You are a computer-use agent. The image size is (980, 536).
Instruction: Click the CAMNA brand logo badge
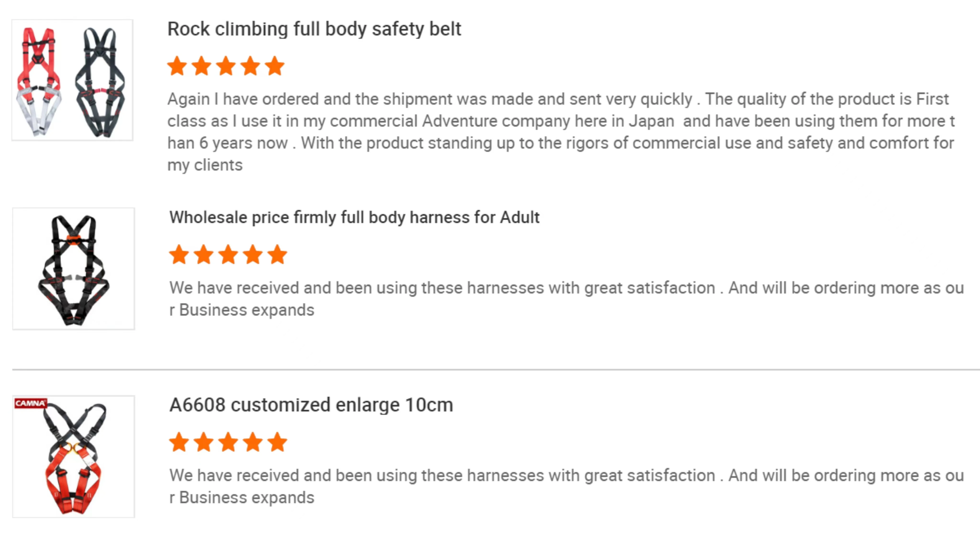click(x=30, y=403)
